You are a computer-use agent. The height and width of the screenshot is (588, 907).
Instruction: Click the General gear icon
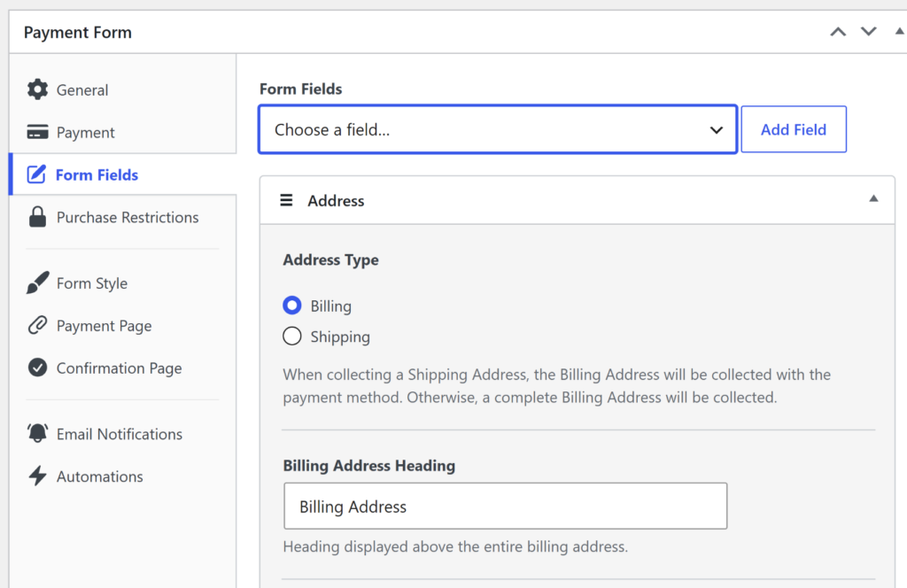[37, 89]
